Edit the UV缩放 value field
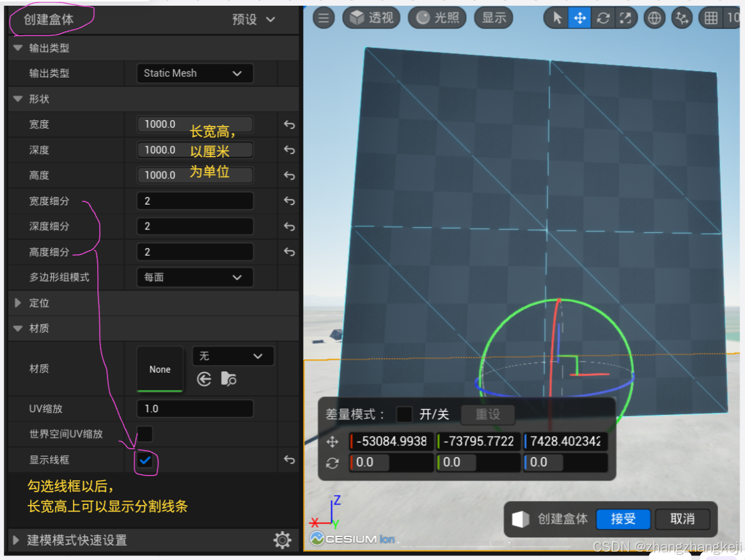The width and height of the screenshot is (745, 560). [x=194, y=409]
